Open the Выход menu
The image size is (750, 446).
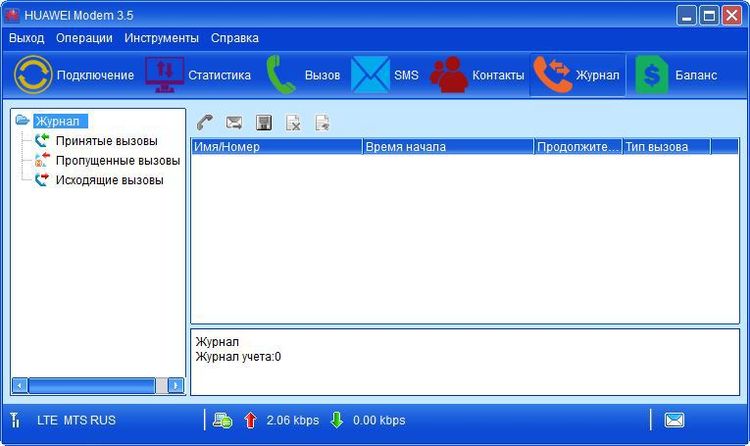[27, 38]
